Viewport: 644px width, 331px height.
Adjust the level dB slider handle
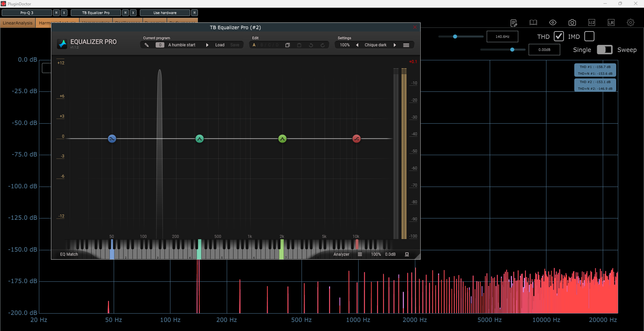pos(512,50)
